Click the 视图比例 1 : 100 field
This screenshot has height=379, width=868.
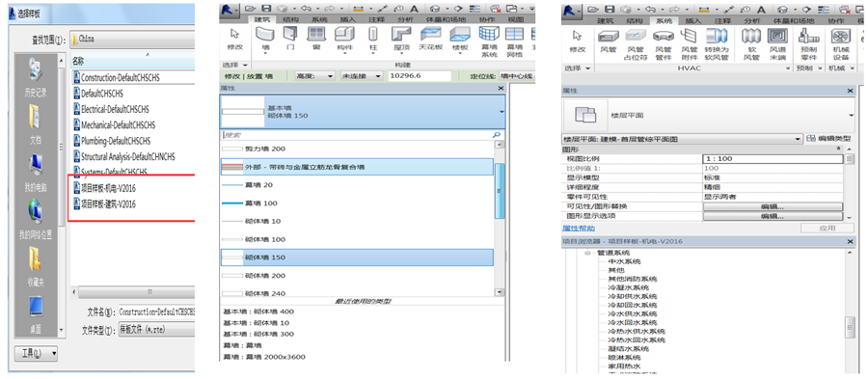coord(773,159)
